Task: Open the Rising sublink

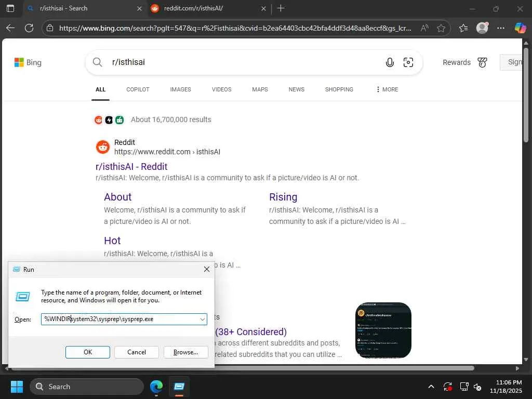Action: click(x=283, y=197)
